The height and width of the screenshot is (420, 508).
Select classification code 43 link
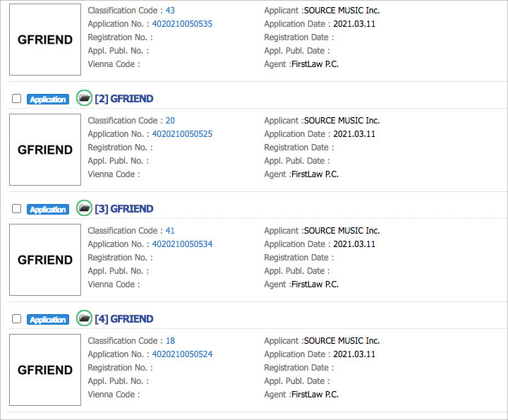(170, 11)
